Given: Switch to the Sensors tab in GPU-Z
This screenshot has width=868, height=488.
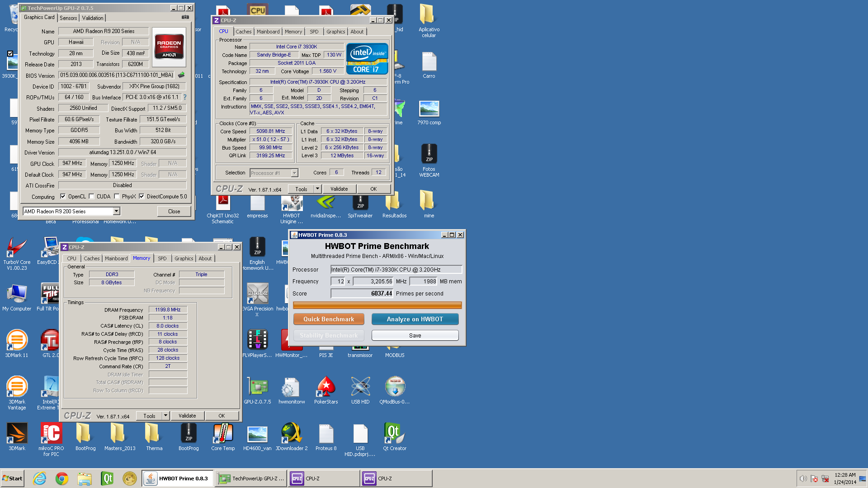Looking at the screenshot, I should (68, 18).
